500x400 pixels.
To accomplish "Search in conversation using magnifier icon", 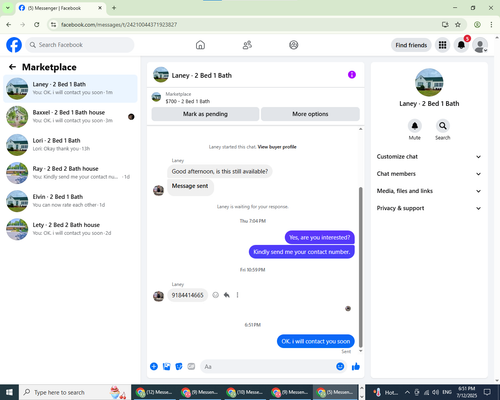I will [442, 126].
